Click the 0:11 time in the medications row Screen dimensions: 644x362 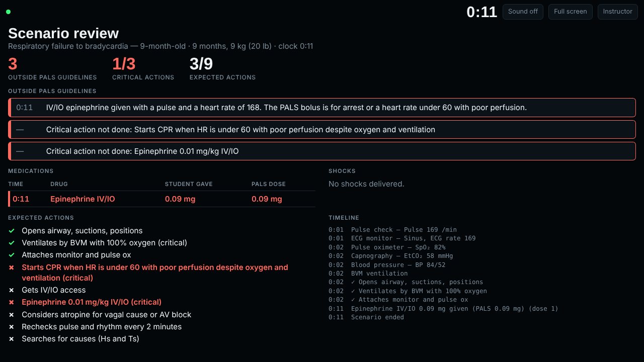(21, 199)
